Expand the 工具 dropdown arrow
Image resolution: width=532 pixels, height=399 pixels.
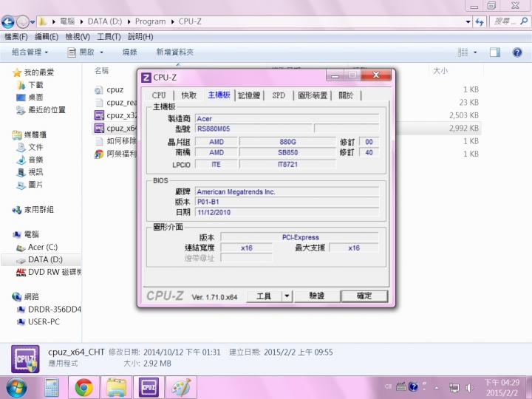[x=287, y=296]
